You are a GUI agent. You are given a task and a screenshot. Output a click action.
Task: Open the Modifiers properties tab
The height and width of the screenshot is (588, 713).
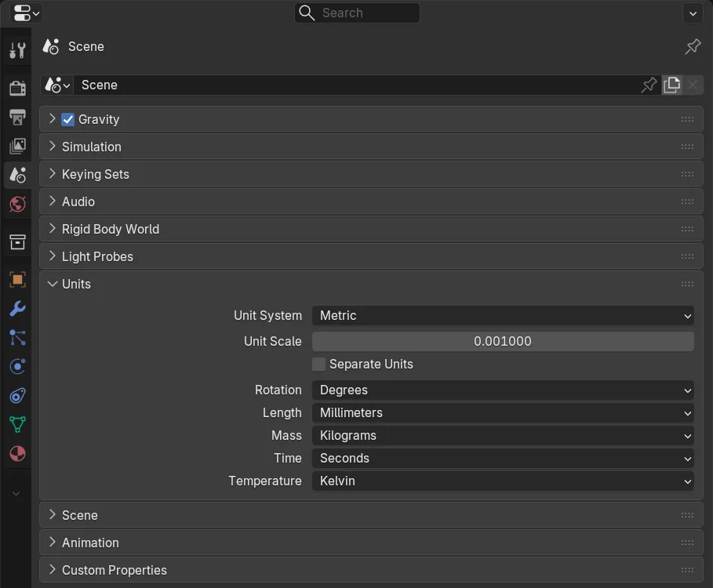(x=17, y=309)
